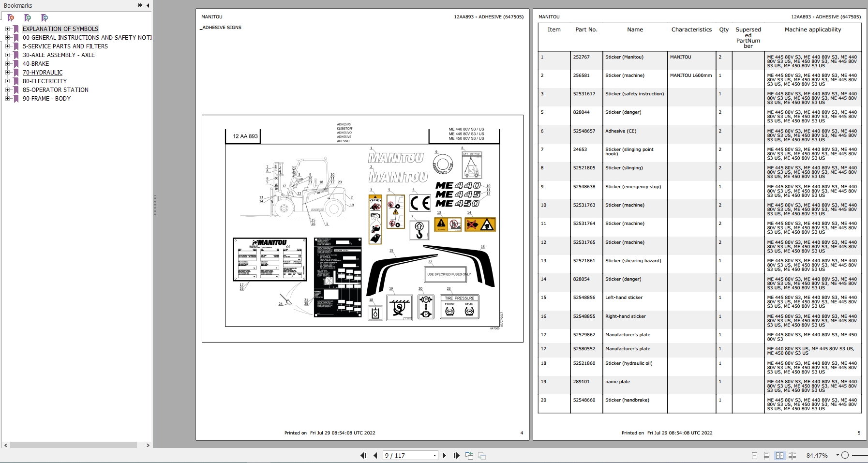Expand the 70-HYDRAULIC bookmark node
The width and height of the screenshot is (868, 463).
point(7,73)
